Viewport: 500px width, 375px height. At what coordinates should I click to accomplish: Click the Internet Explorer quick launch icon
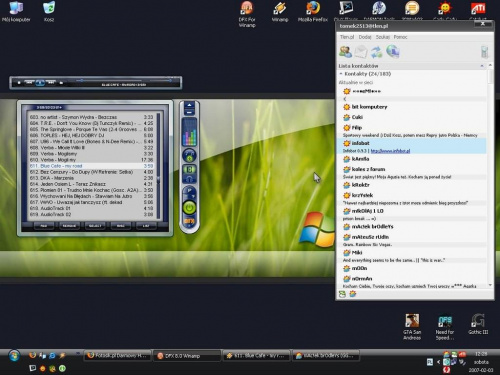(x=52, y=355)
